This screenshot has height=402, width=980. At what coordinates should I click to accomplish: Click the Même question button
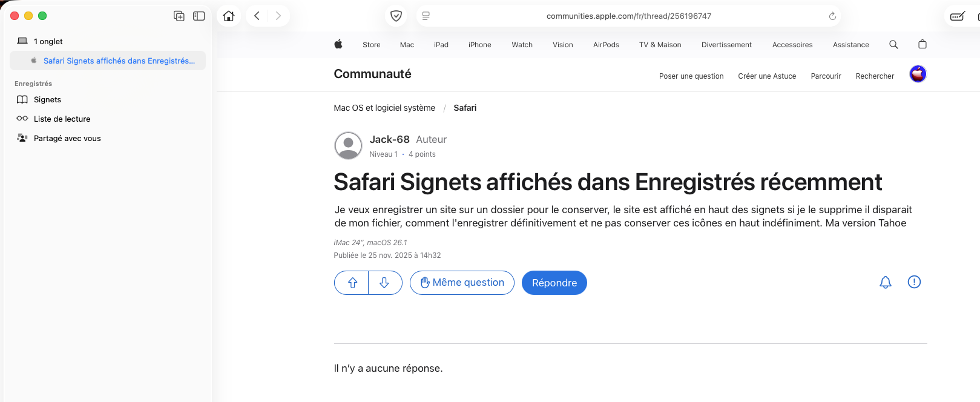click(462, 283)
